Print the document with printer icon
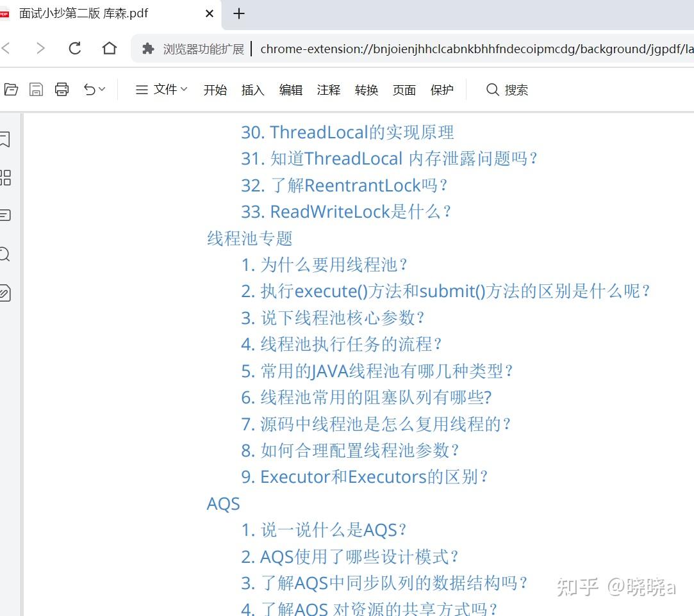 click(x=62, y=90)
